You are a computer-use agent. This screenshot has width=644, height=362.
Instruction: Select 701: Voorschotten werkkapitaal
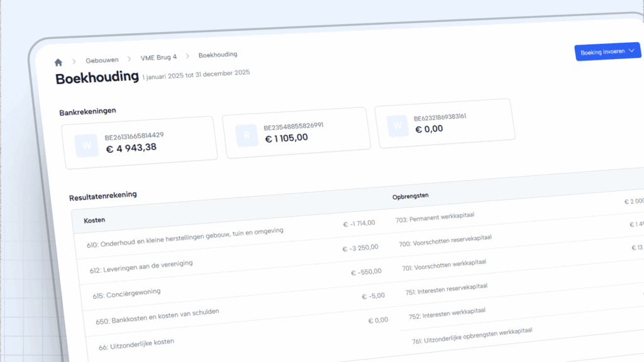(444, 265)
